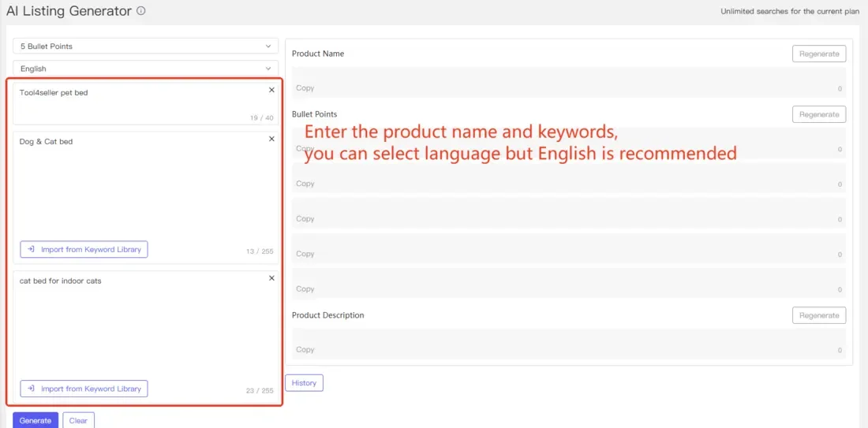Clear the Dog & Cat bed field with X
The width and height of the screenshot is (868, 428).
coord(271,139)
